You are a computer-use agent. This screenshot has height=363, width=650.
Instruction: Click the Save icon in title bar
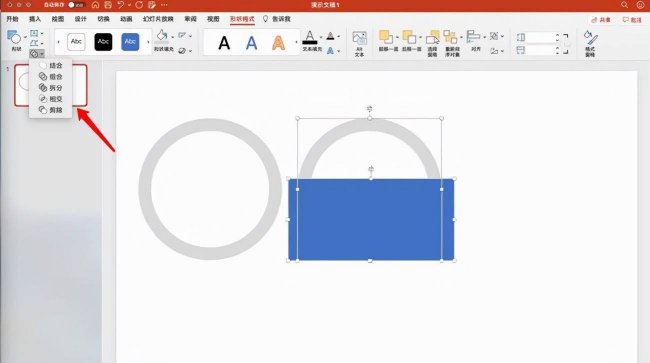tap(108, 5)
